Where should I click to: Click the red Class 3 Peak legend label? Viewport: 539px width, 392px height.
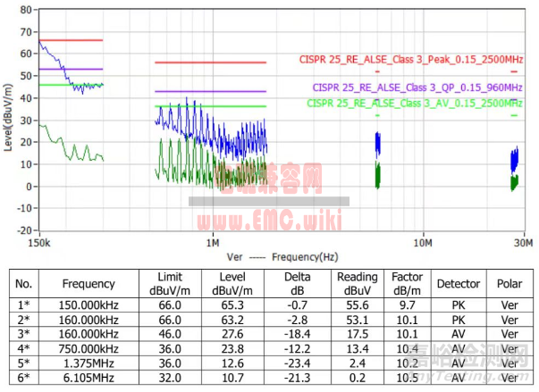pyautogui.click(x=410, y=59)
